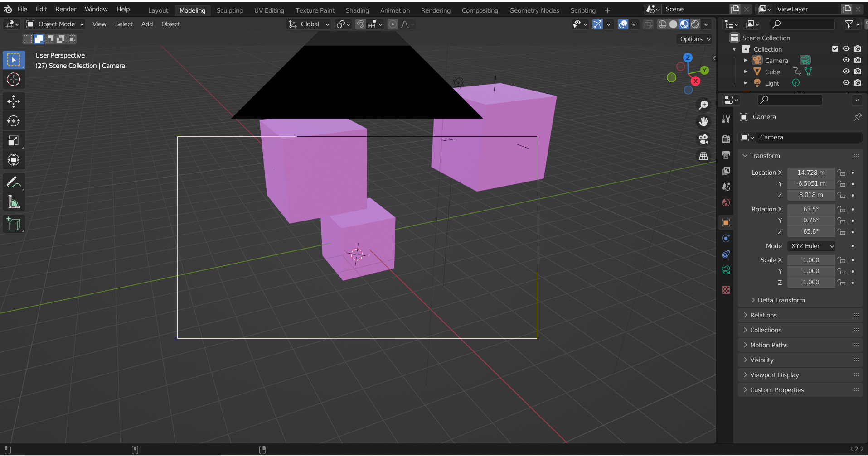Expand the Cube item in outliner

click(x=746, y=72)
